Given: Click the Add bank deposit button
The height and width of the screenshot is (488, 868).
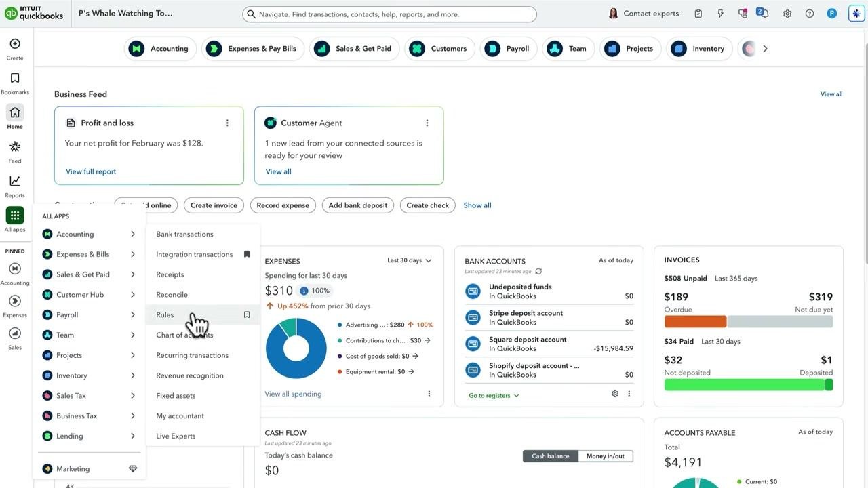Looking at the screenshot, I should [358, 205].
